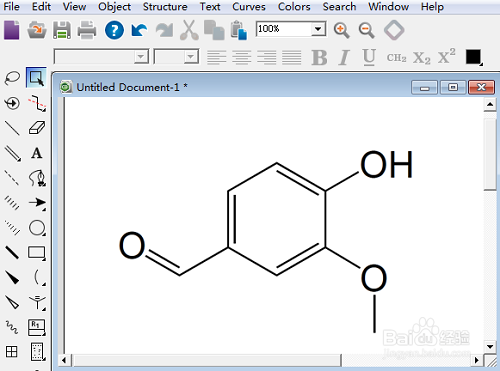Create a new document with the purple page icon

pyautogui.click(x=12, y=30)
